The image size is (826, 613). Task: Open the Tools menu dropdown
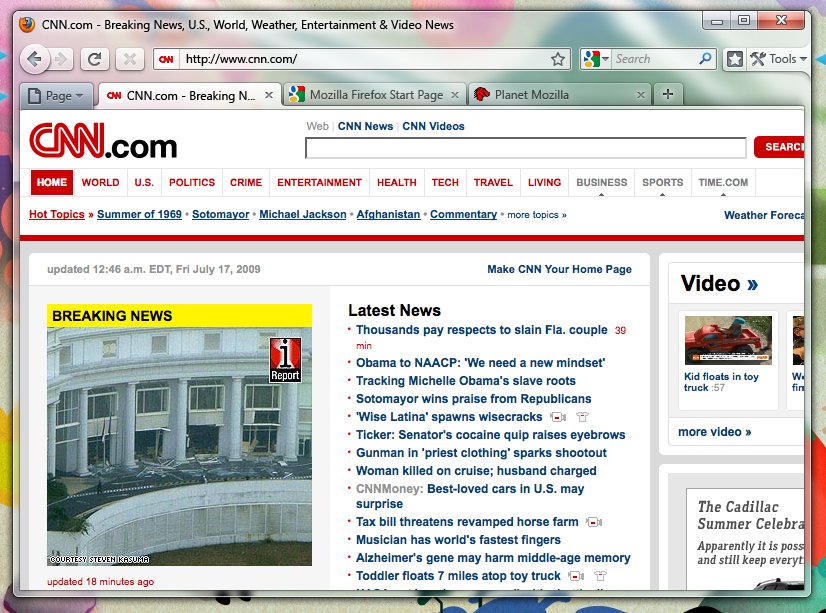778,59
